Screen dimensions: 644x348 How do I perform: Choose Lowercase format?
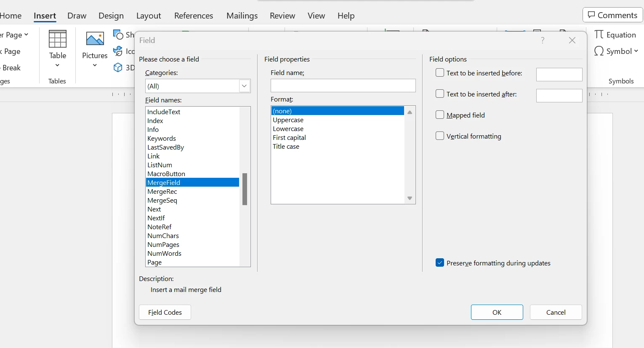(338, 128)
